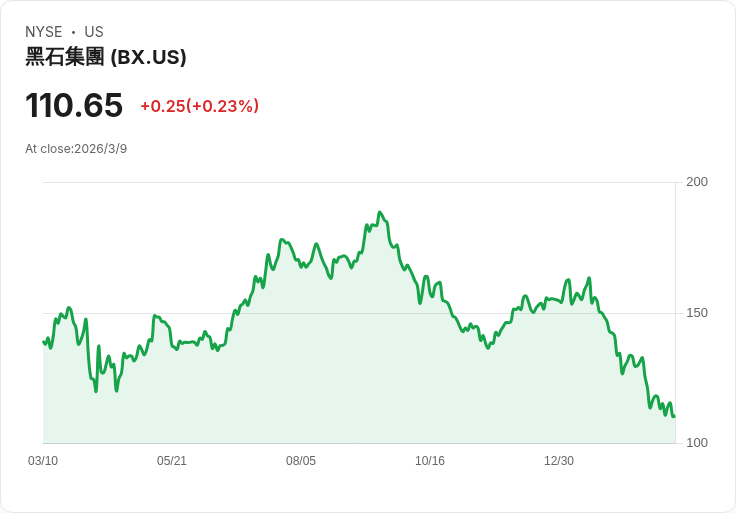Click the leftmost start of the price line
Screen dimensions: 736x513
(x=44, y=342)
